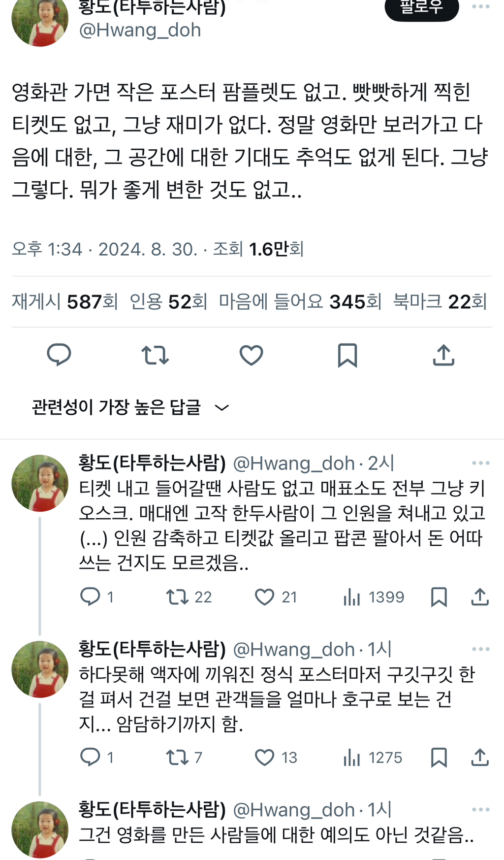Like the second reply with 13 likes
This screenshot has height=860, width=504.
pyautogui.click(x=265, y=758)
